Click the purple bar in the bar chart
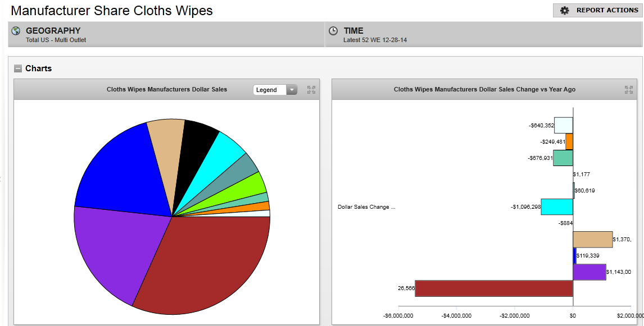This screenshot has height=326, width=644. (x=589, y=272)
